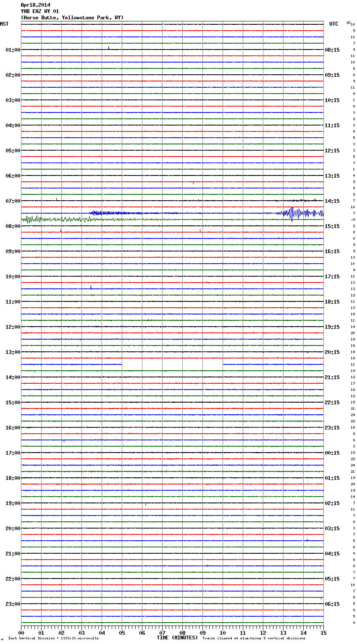Click the 10:15 UTC label

(x=332, y=100)
